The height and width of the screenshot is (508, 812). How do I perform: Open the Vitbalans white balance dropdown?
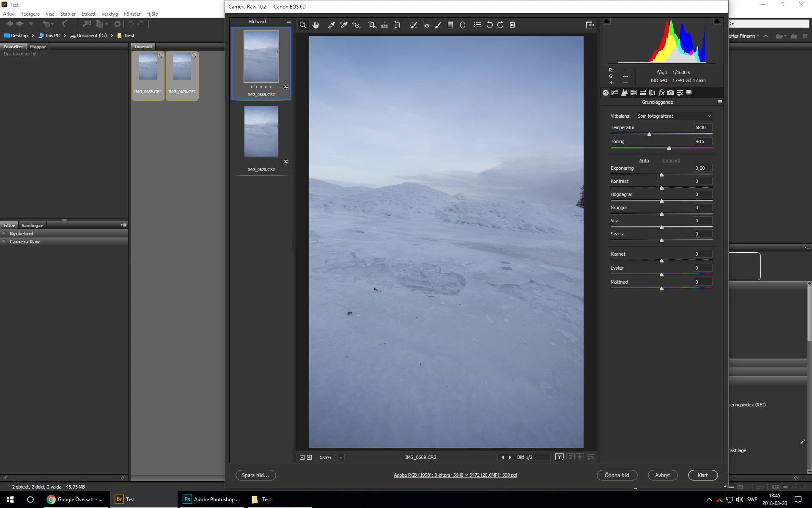pyautogui.click(x=674, y=116)
